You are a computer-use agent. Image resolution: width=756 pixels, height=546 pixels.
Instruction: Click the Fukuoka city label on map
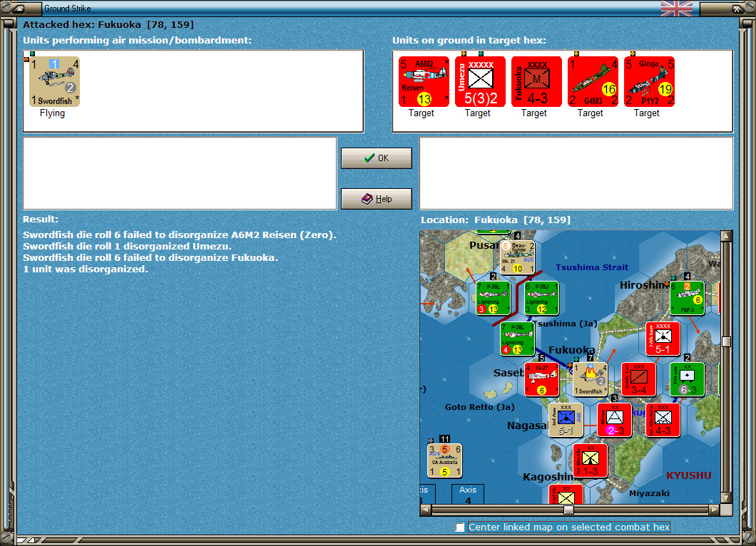click(x=572, y=350)
